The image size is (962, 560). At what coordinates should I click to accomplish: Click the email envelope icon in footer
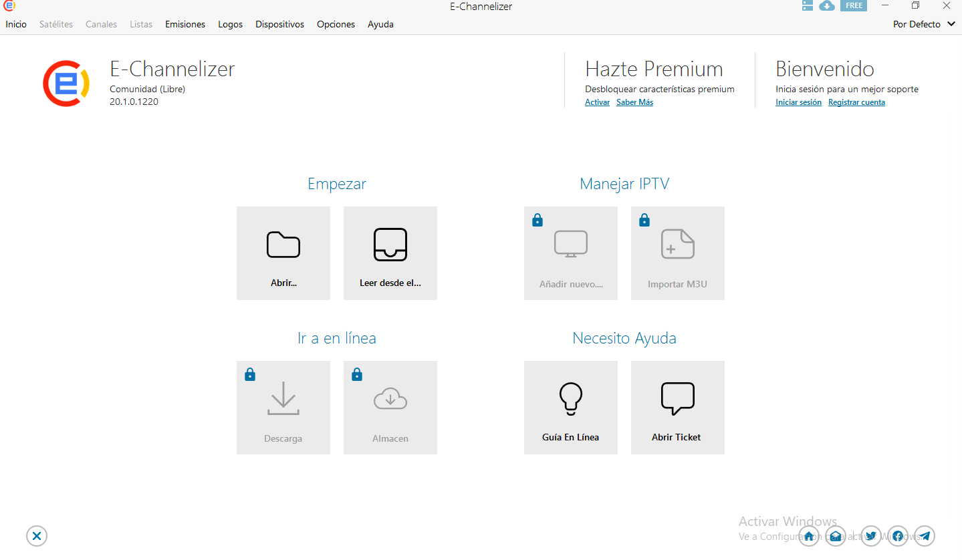[836, 536]
